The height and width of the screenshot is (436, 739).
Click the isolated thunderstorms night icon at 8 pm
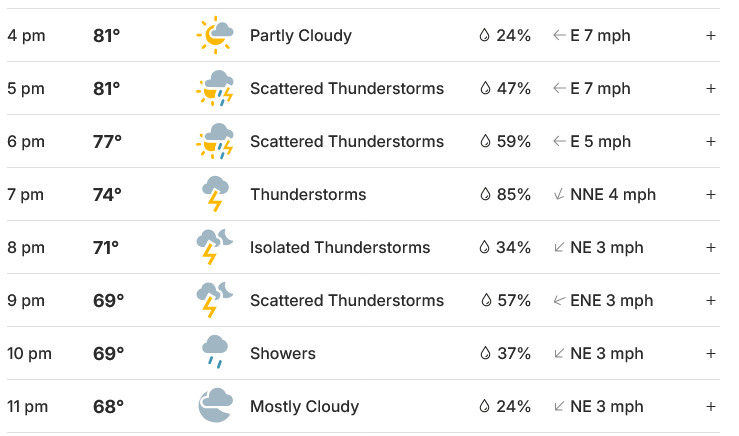pyautogui.click(x=215, y=247)
